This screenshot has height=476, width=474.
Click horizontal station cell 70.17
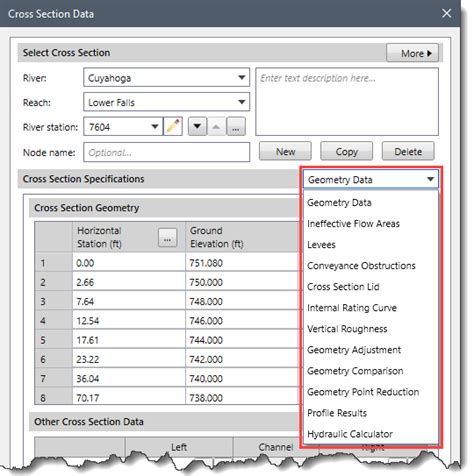[x=129, y=397]
